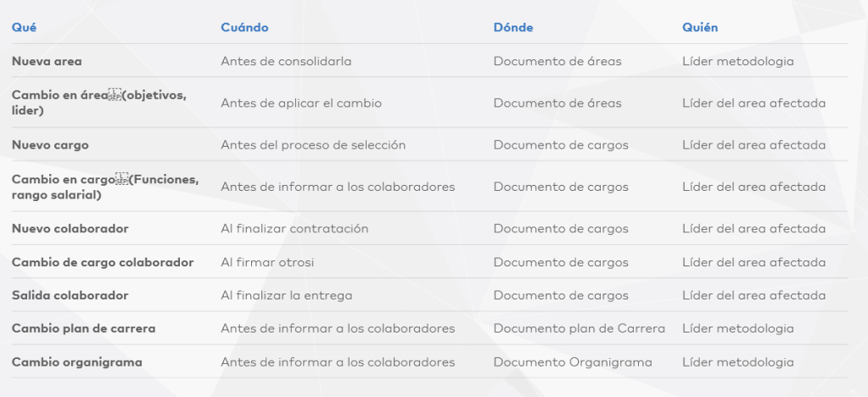Select the "Nueva area" row label
The height and width of the screenshot is (397, 868).
(47, 61)
